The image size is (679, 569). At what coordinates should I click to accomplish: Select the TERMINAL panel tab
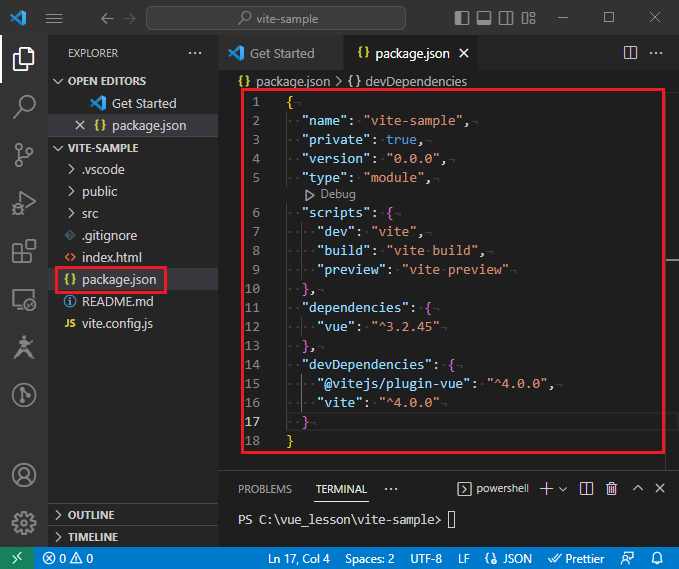(341, 489)
